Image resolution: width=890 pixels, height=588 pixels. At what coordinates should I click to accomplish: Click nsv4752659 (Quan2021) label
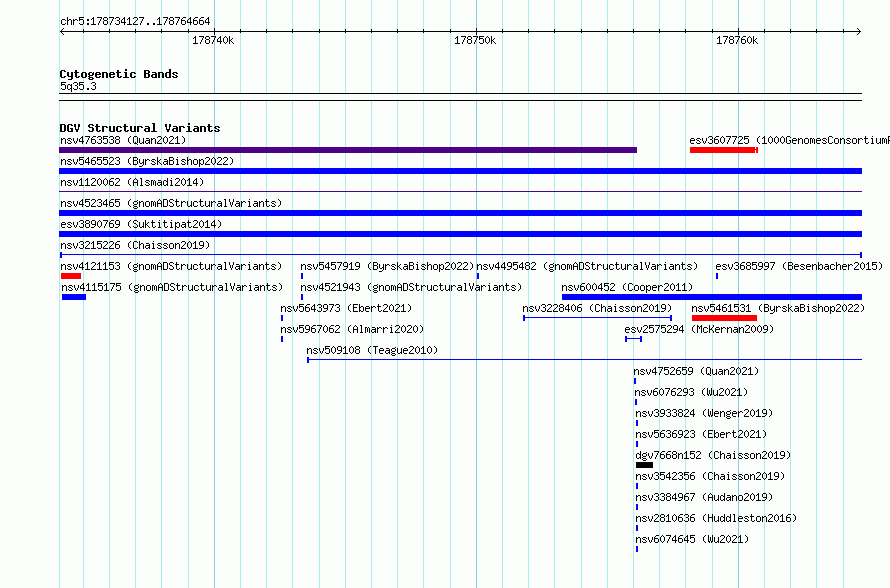(x=696, y=371)
